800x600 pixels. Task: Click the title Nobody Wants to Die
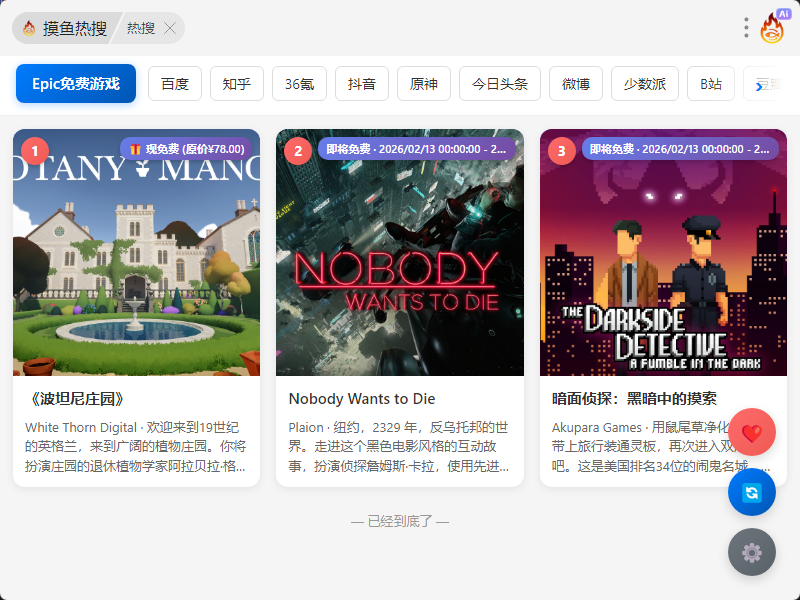[362, 398]
